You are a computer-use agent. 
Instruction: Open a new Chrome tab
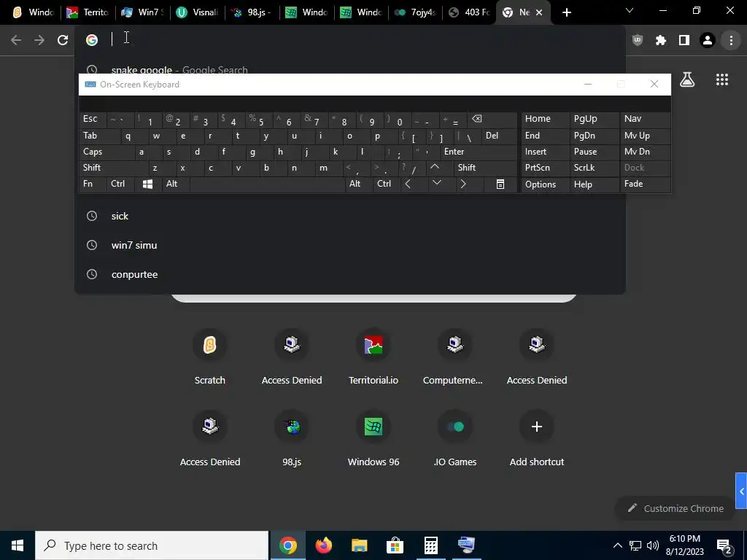click(x=566, y=12)
